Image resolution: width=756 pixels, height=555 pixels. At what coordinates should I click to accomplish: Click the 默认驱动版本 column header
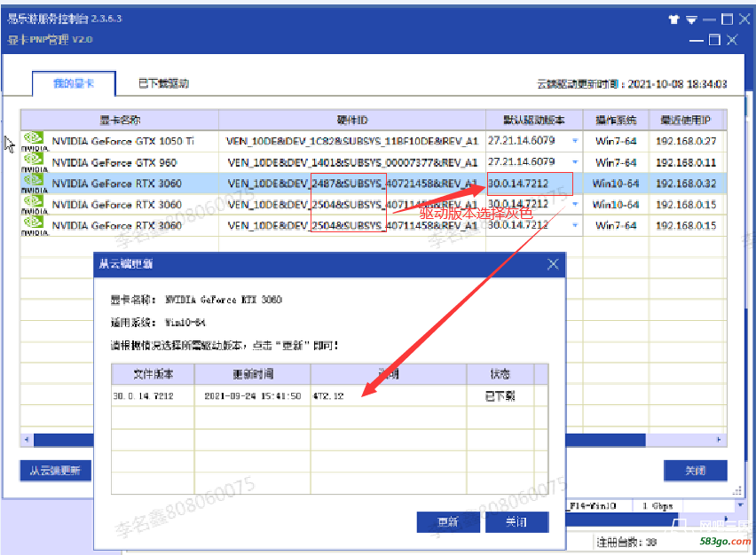534,120
